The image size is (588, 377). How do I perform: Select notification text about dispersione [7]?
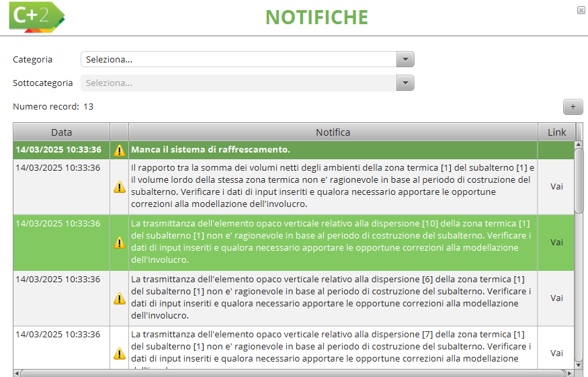point(333,347)
